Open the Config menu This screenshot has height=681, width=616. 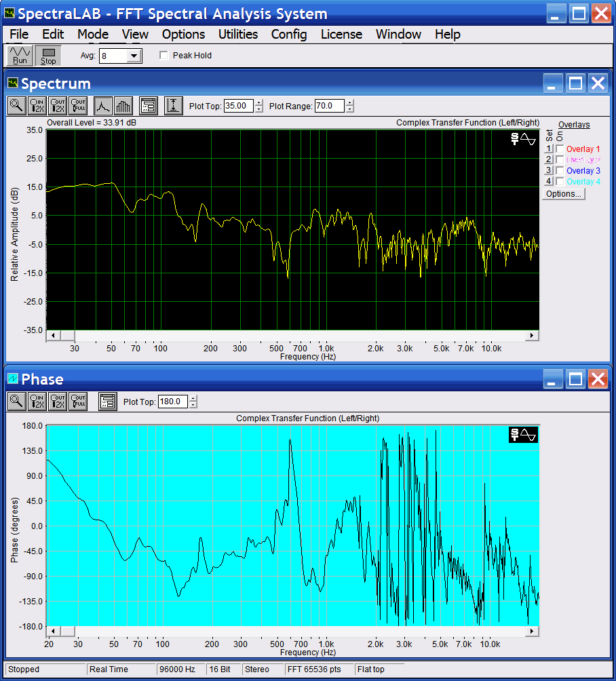[x=288, y=34]
